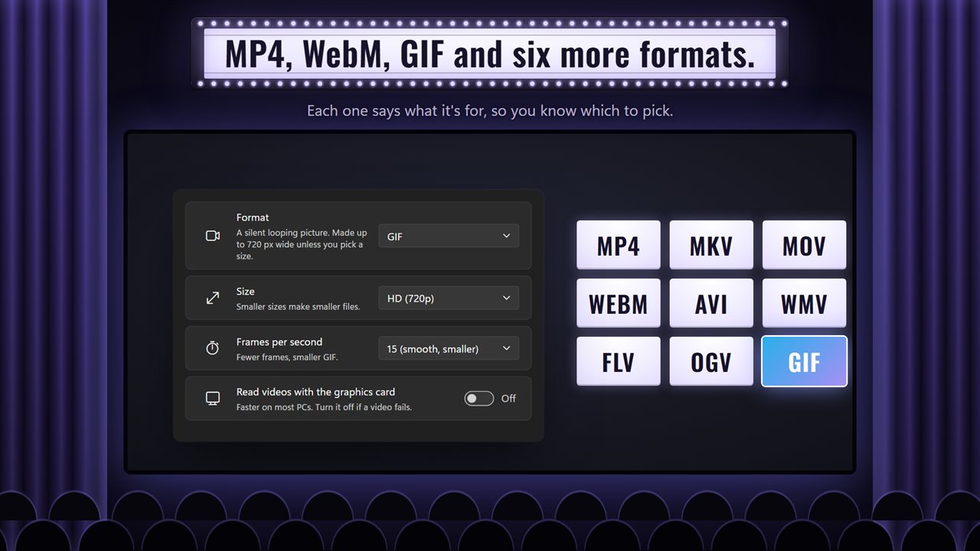Viewport: 980px width, 551px height.
Task: Click the 'Format' setting label
Action: [253, 217]
